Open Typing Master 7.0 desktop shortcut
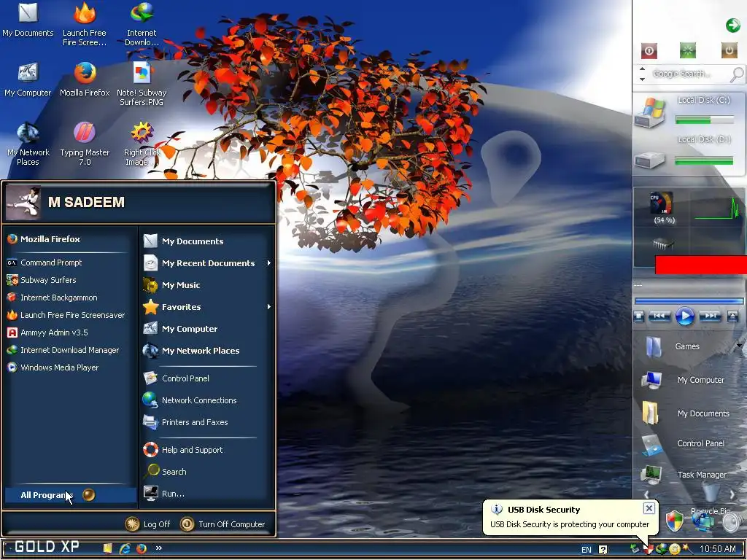The height and width of the screenshot is (560, 747). tap(85, 144)
